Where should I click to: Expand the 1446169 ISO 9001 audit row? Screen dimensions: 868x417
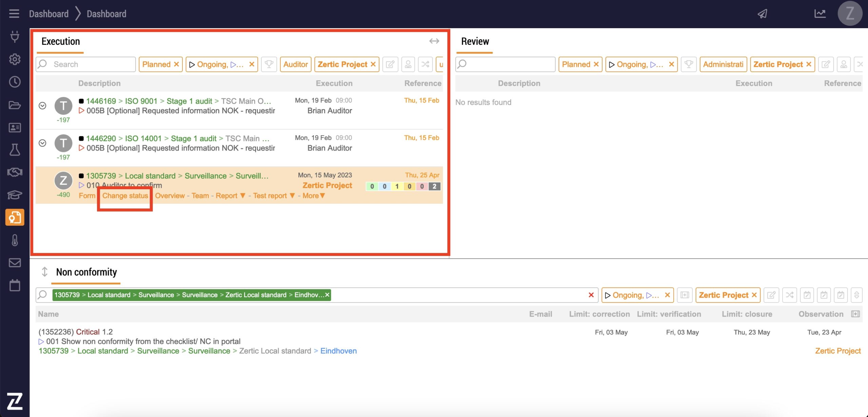[42, 106]
